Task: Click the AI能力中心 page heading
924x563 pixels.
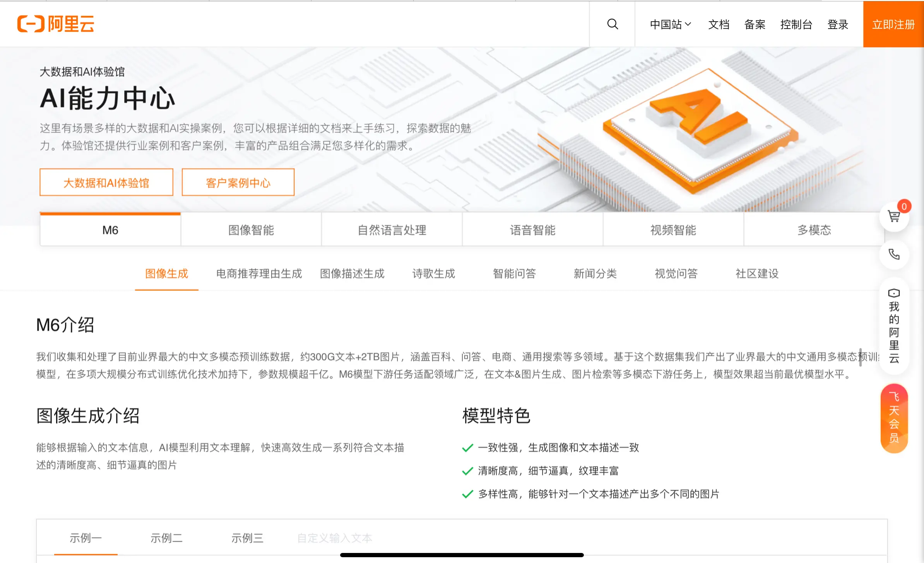Action: click(108, 98)
